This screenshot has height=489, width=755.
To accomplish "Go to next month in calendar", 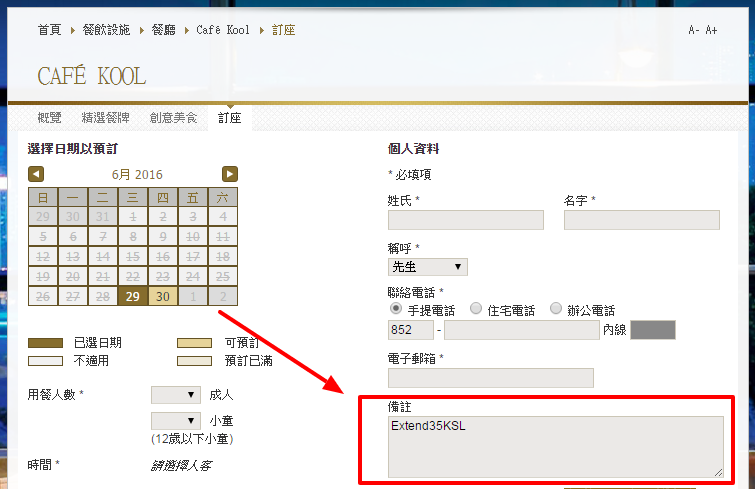I will [230, 174].
